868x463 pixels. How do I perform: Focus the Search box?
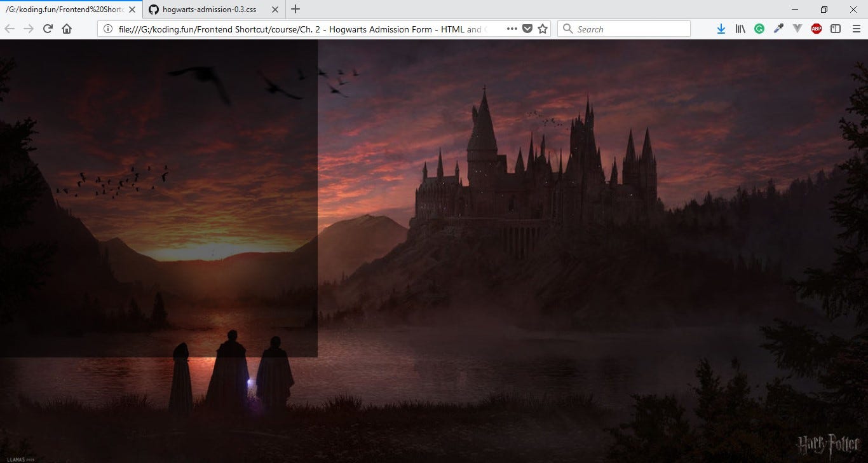(x=624, y=29)
